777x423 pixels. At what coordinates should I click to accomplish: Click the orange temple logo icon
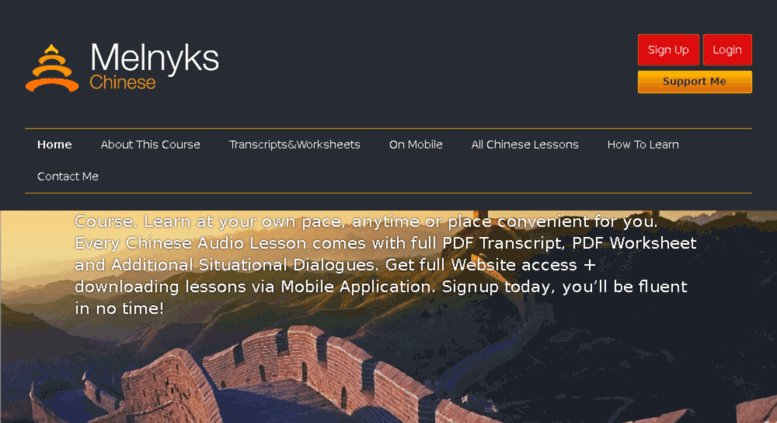tap(52, 68)
